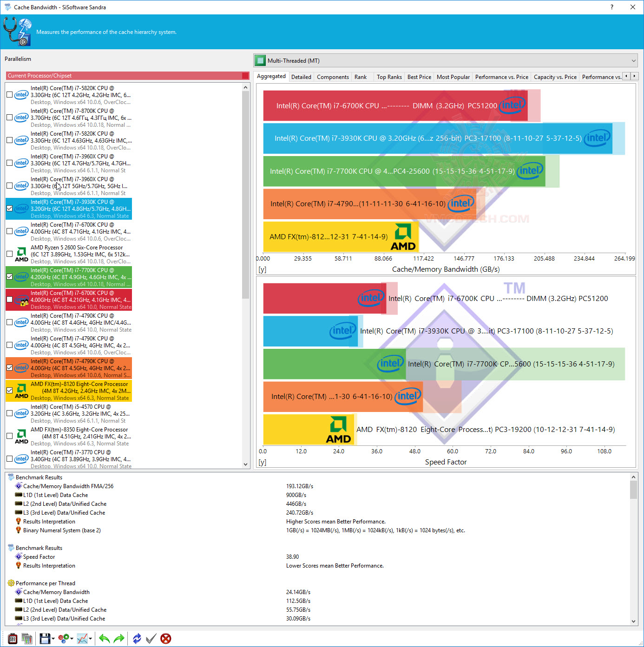This screenshot has height=647, width=644.
Task: Click the Speed Factor diamond icon
Action: tap(19, 556)
